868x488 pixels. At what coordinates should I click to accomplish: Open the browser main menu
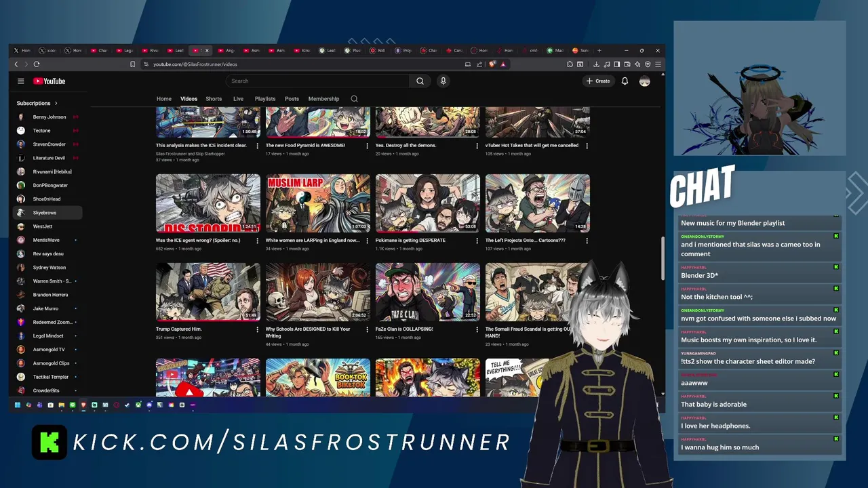[658, 64]
